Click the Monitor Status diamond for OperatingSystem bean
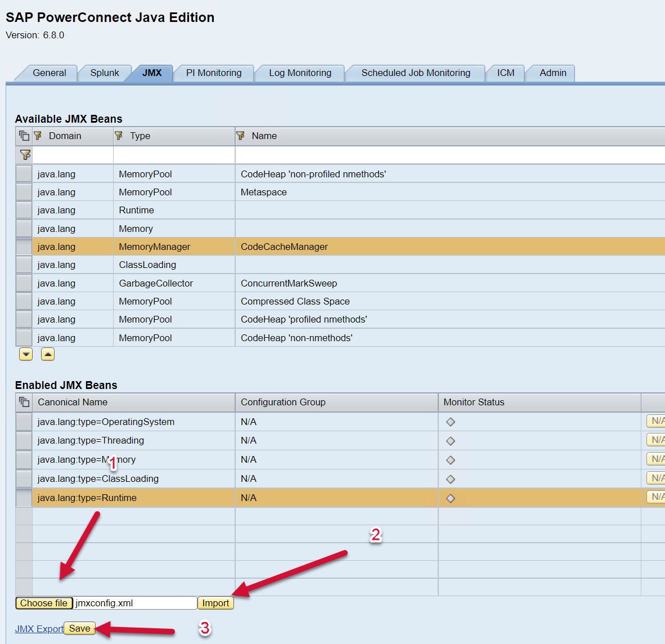 click(451, 422)
